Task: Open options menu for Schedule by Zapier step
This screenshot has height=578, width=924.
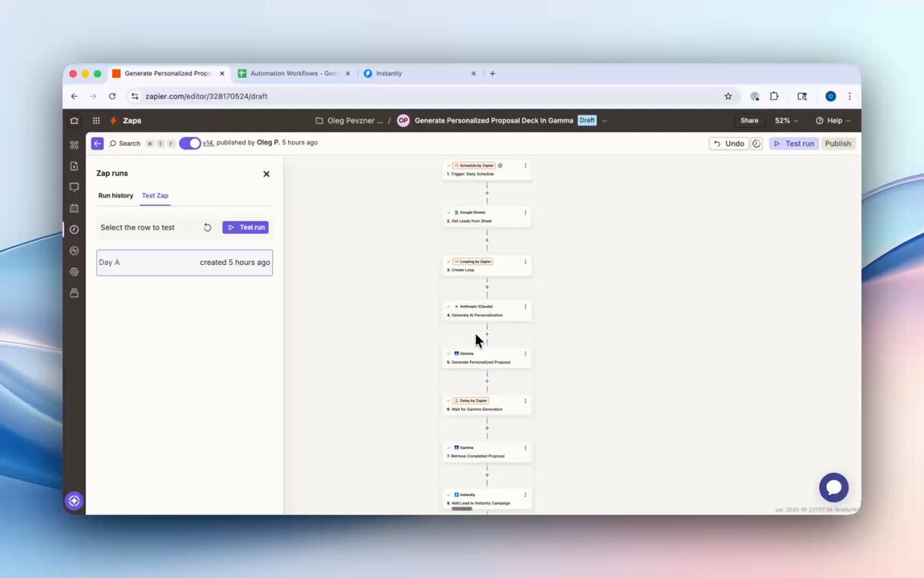Action: (x=525, y=165)
